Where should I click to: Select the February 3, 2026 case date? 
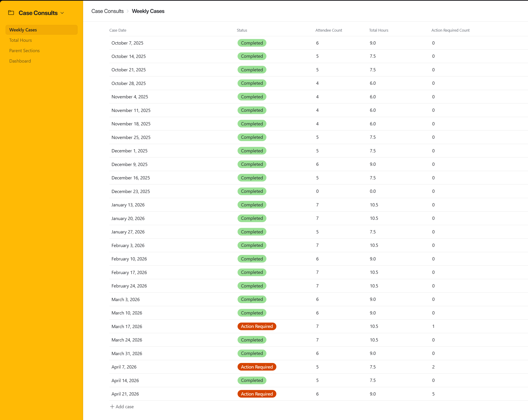tap(128, 246)
